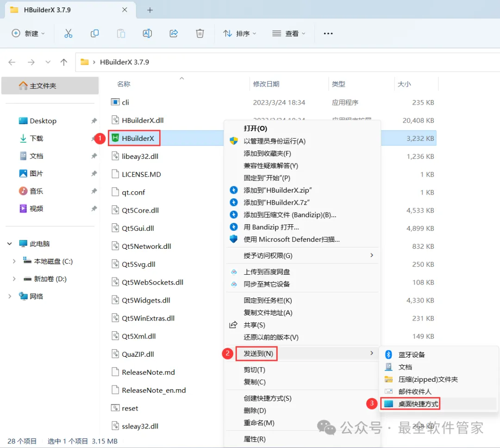Choose 固定到任务栏(K) menu entry
This screenshot has width=500, height=448.
[x=268, y=301]
